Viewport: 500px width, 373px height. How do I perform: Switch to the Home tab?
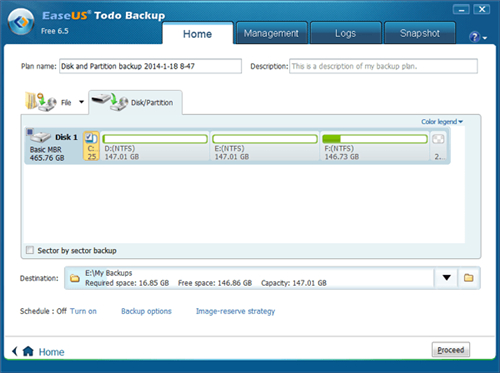point(197,34)
